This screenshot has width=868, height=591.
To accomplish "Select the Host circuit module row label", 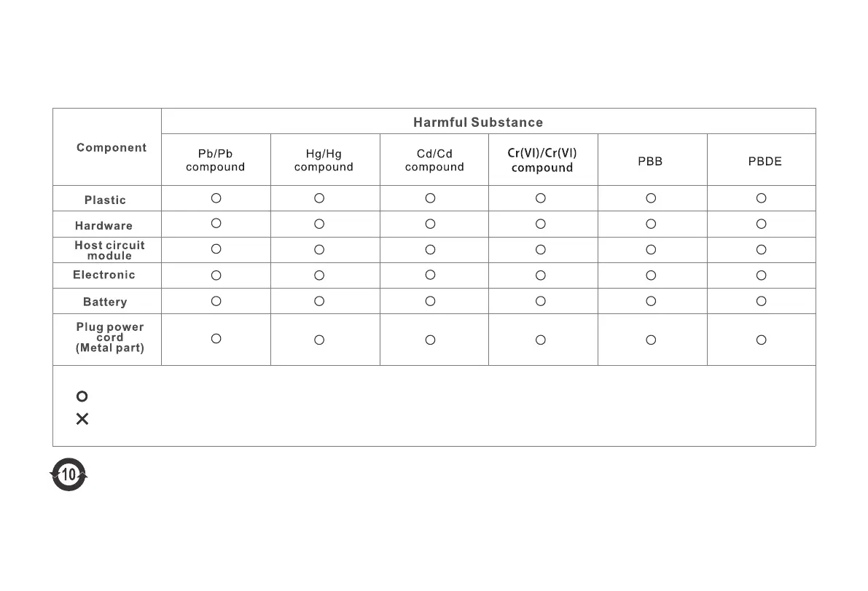I will [x=109, y=251].
